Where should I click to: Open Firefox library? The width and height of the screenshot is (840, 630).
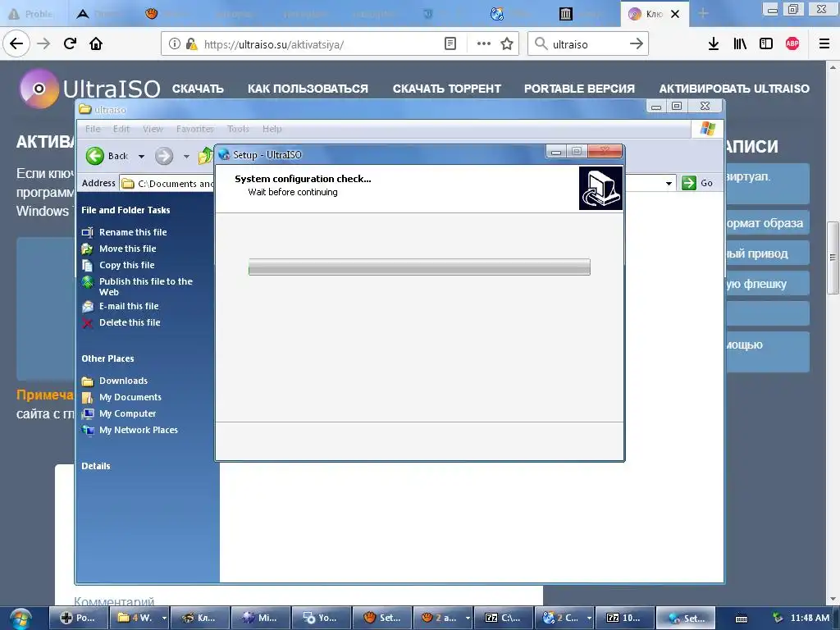[740, 44]
